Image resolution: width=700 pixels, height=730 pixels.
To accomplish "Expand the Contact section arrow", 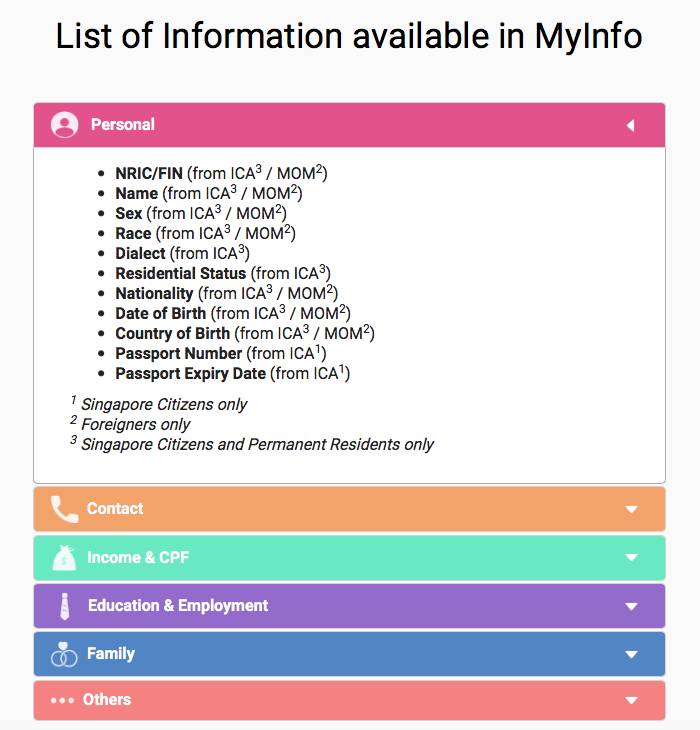I will coord(631,509).
